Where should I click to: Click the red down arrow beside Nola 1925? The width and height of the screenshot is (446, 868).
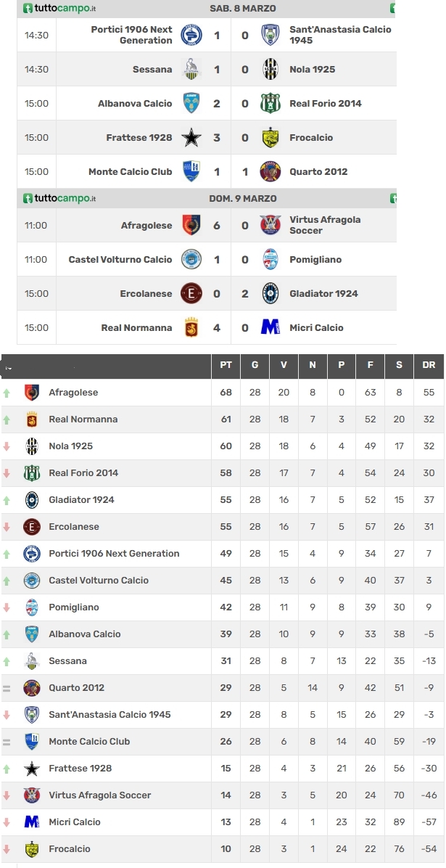tap(7, 447)
